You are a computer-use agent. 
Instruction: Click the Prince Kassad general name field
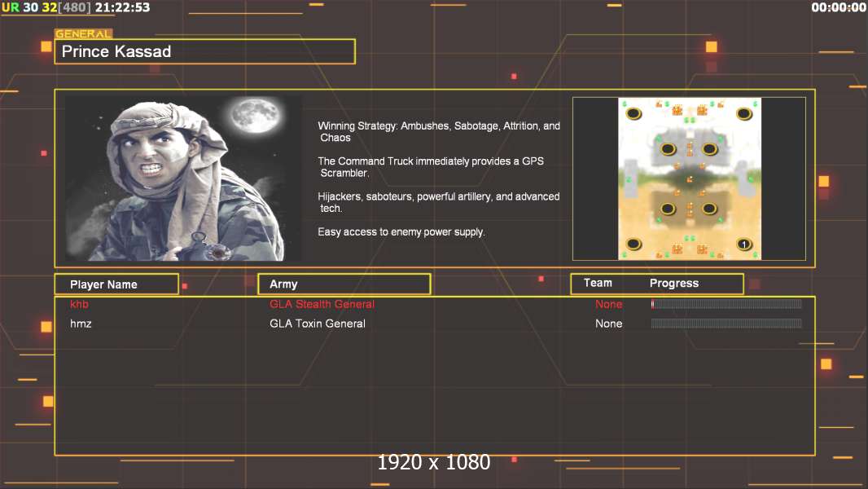pyautogui.click(x=205, y=51)
